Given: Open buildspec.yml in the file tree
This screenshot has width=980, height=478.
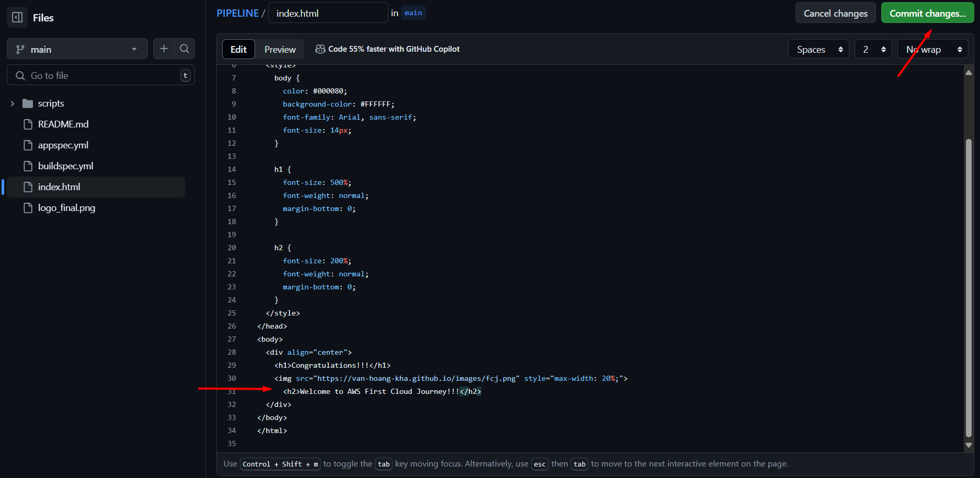Looking at the screenshot, I should click(66, 166).
